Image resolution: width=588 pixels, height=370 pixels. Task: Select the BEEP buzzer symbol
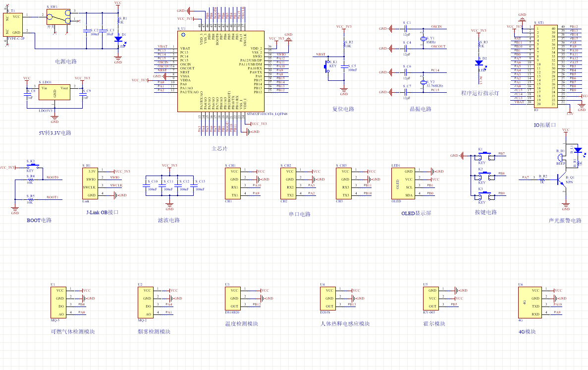click(x=561, y=158)
